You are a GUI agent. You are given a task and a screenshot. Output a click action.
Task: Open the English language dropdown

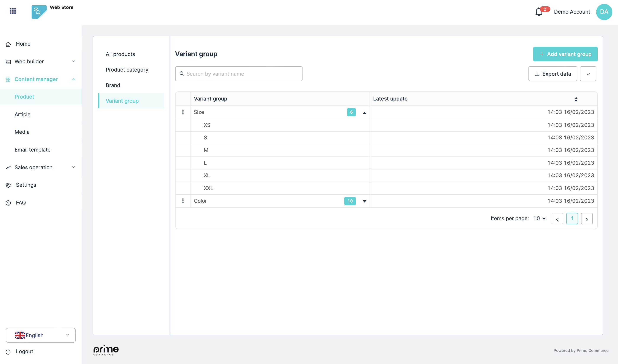(41, 335)
